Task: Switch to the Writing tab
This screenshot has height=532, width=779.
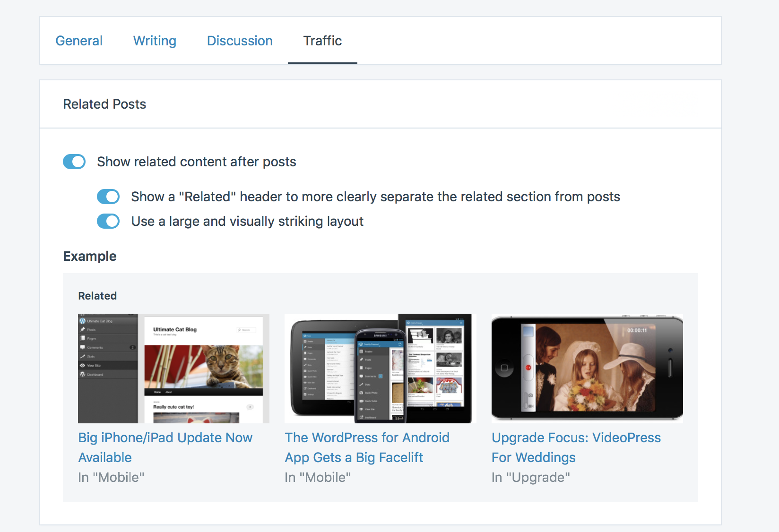Action: [x=155, y=41]
